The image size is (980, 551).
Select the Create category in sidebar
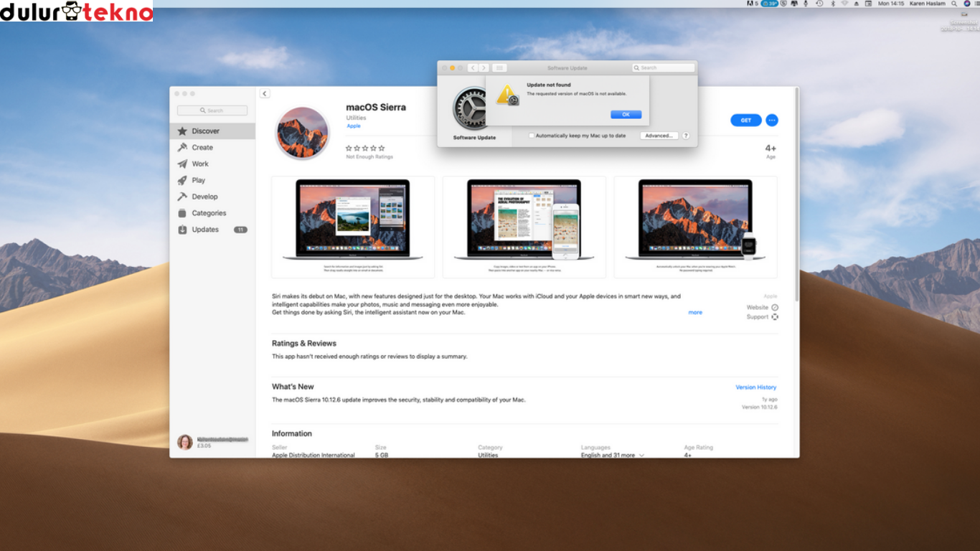pyautogui.click(x=212, y=148)
